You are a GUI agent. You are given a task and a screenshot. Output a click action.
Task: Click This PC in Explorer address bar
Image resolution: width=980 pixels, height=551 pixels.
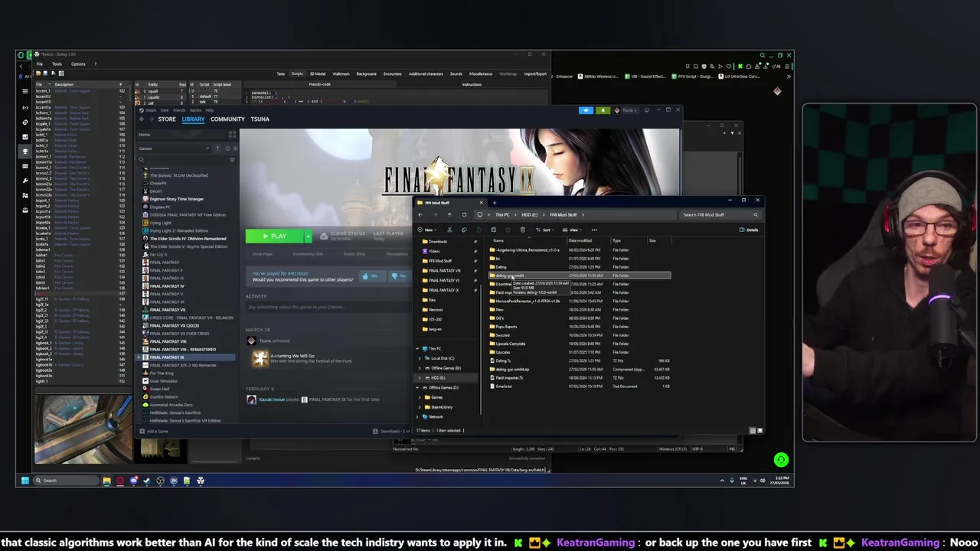pos(502,215)
